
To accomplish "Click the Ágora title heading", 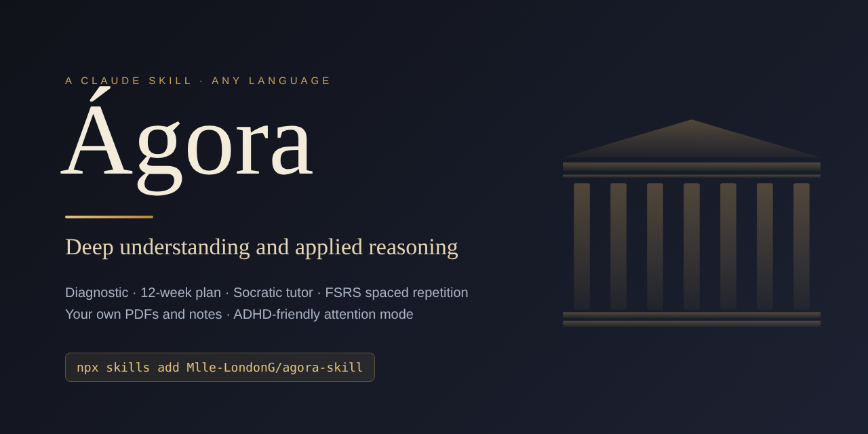I will point(187,141).
